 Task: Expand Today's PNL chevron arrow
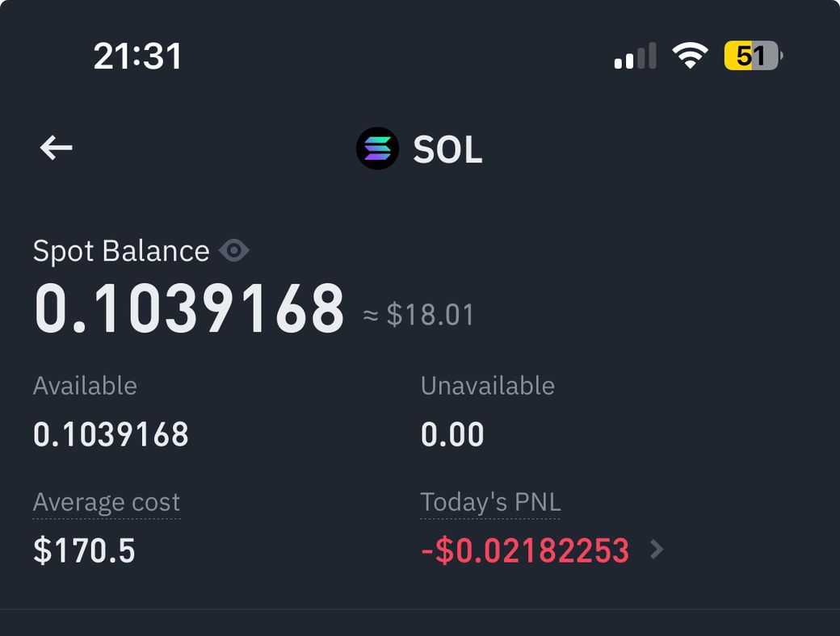657,550
